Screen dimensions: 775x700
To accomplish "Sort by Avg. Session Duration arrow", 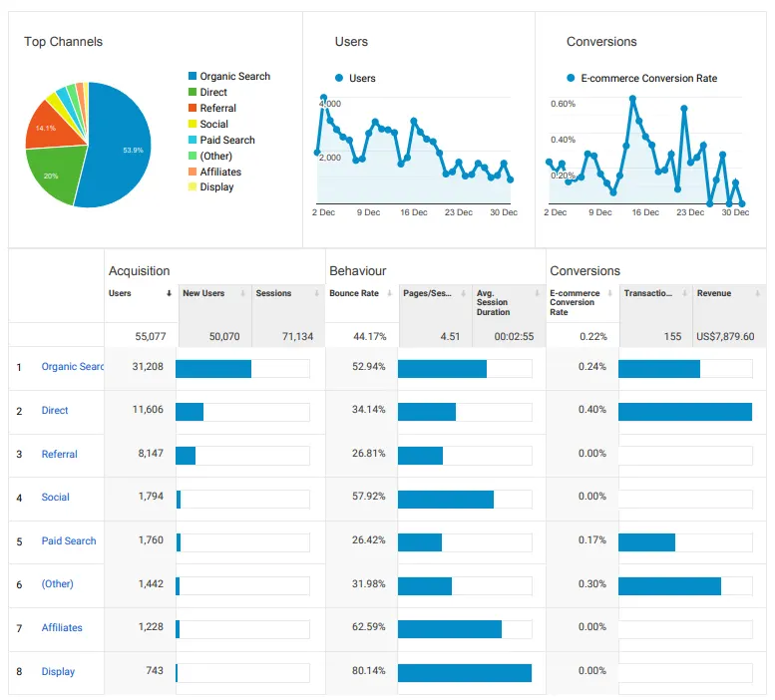I will (537, 293).
